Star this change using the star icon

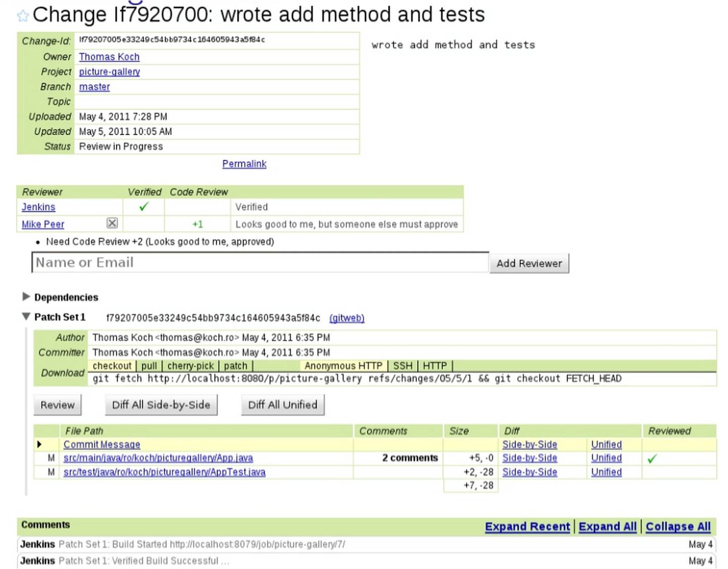tap(22, 16)
